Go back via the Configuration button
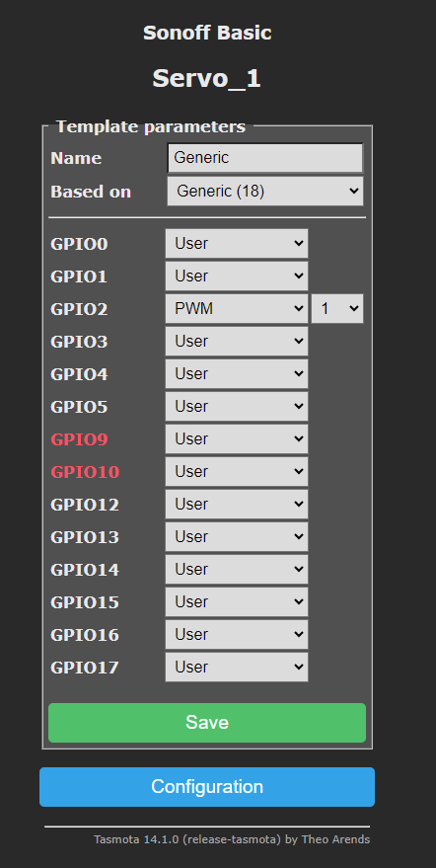This screenshot has width=436, height=868. coord(207,787)
